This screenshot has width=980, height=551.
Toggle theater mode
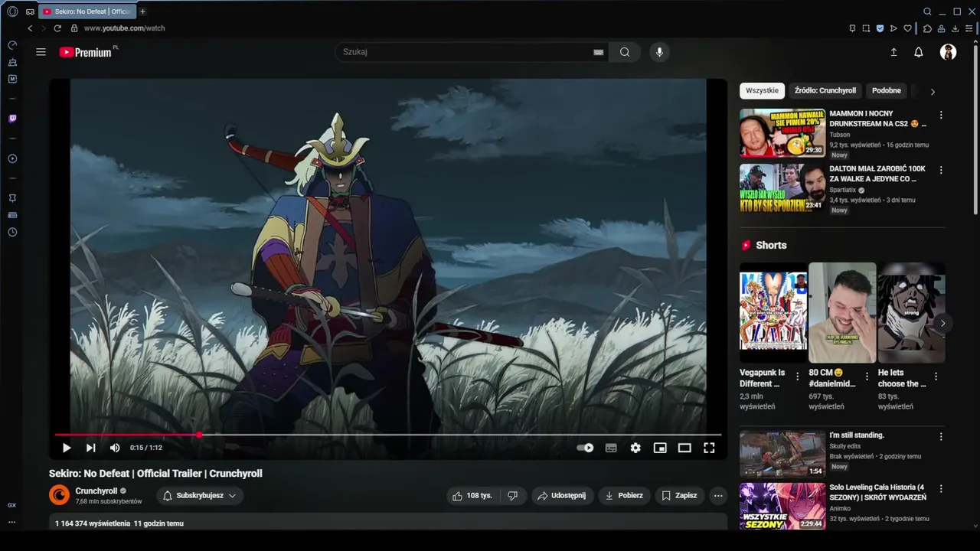684,448
